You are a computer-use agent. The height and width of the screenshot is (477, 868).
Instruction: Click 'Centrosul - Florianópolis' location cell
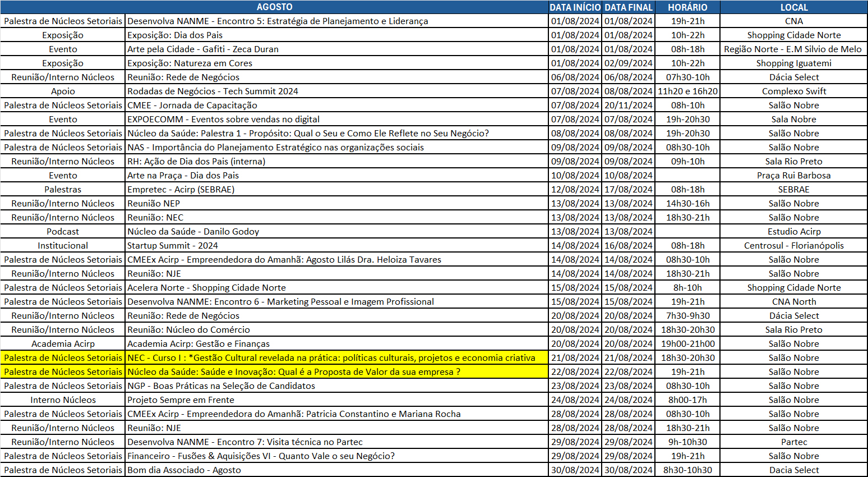(x=794, y=245)
